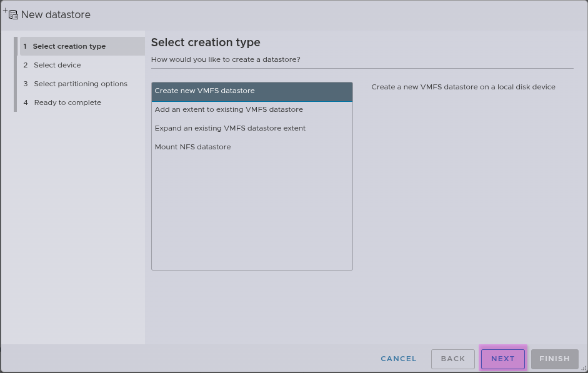Select the Mount NFS datastore option
The image size is (588, 373).
[192, 147]
